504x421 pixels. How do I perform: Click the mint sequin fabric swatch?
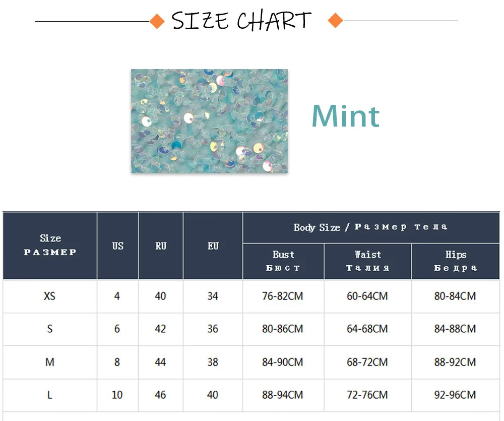209,121
